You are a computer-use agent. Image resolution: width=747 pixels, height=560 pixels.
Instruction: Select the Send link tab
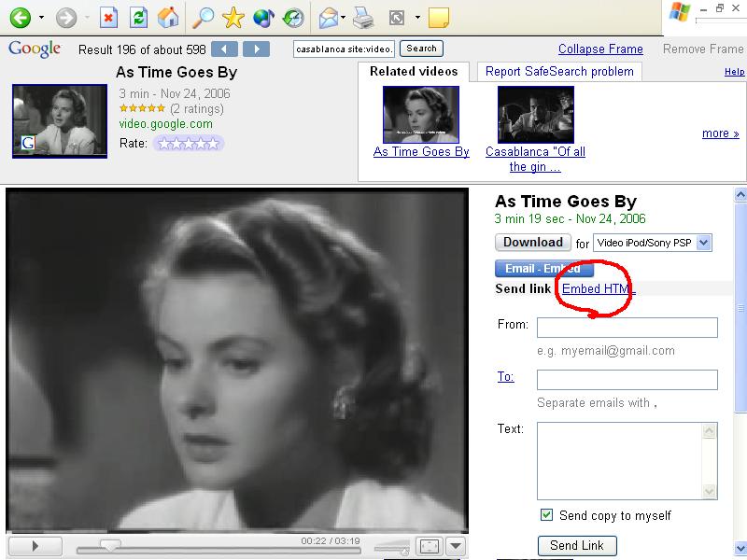[523, 288]
